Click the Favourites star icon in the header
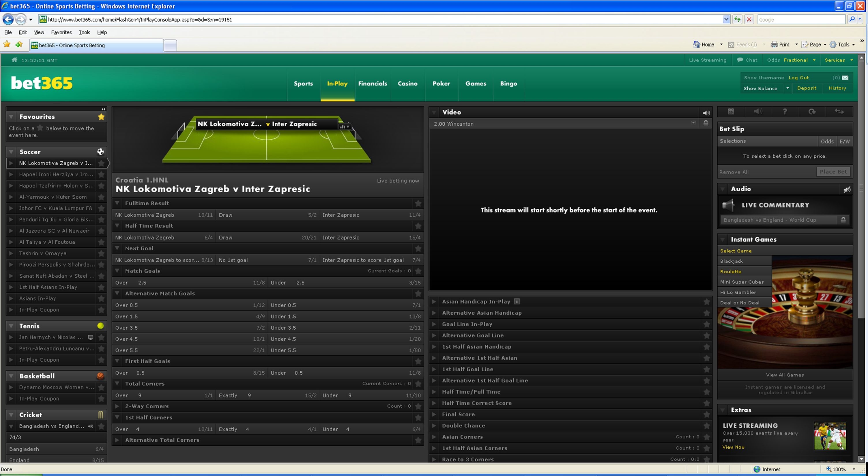Screen dimensions: 868x476 tap(101, 117)
